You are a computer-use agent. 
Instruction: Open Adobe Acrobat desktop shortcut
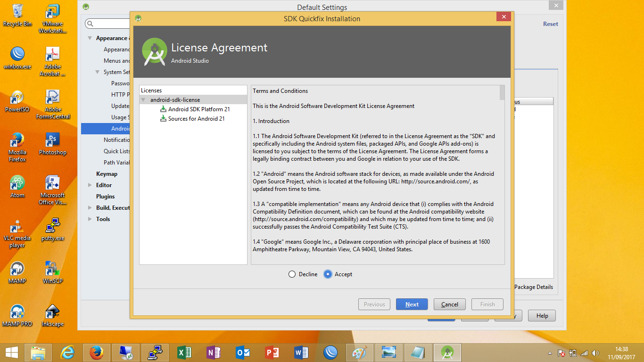coord(53,62)
